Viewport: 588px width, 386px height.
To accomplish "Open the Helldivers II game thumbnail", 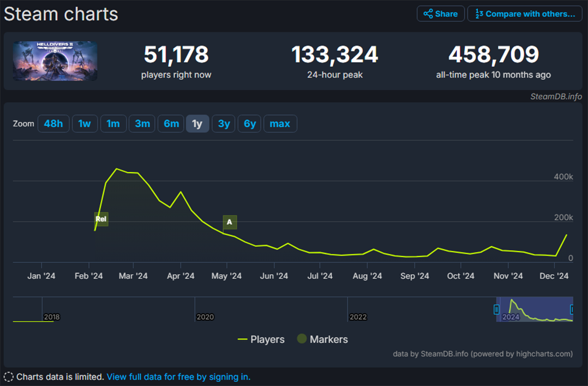I will (x=55, y=61).
